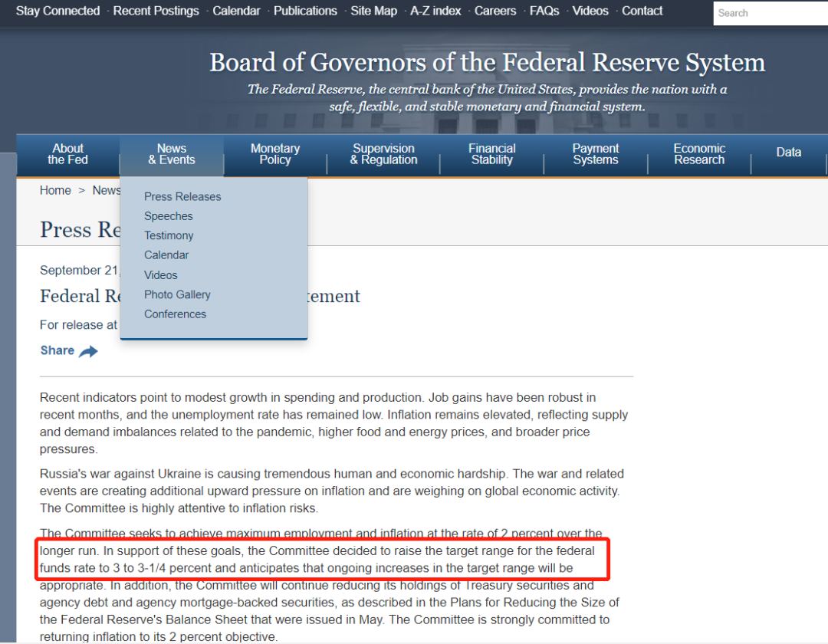828x644 pixels.
Task: Choose Photo Gallery from dropdown
Action: pyautogui.click(x=177, y=295)
